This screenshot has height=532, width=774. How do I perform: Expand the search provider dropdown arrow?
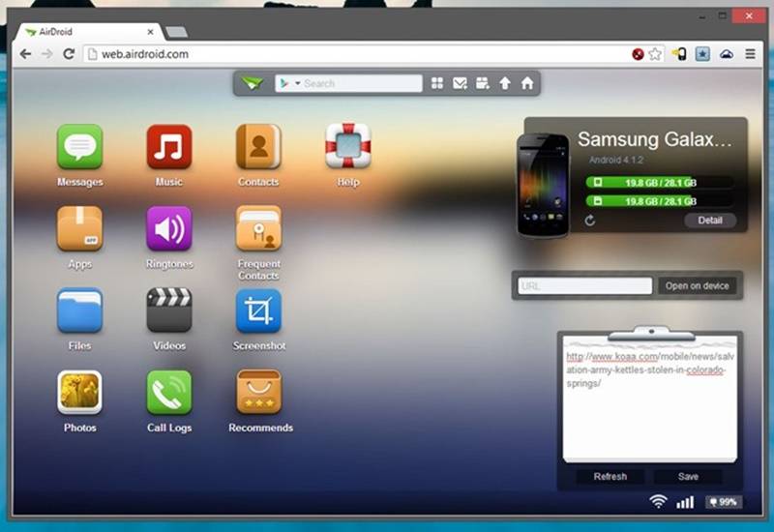[x=298, y=83]
